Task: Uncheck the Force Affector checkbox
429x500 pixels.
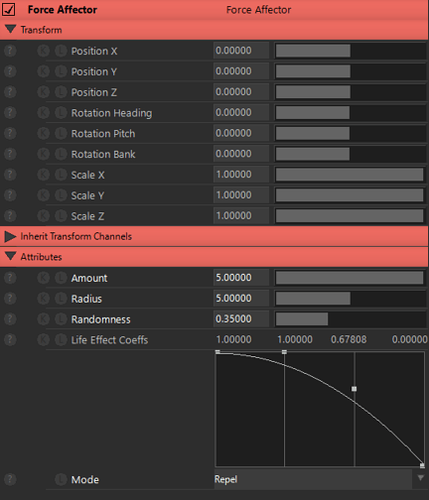Action: [9, 10]
